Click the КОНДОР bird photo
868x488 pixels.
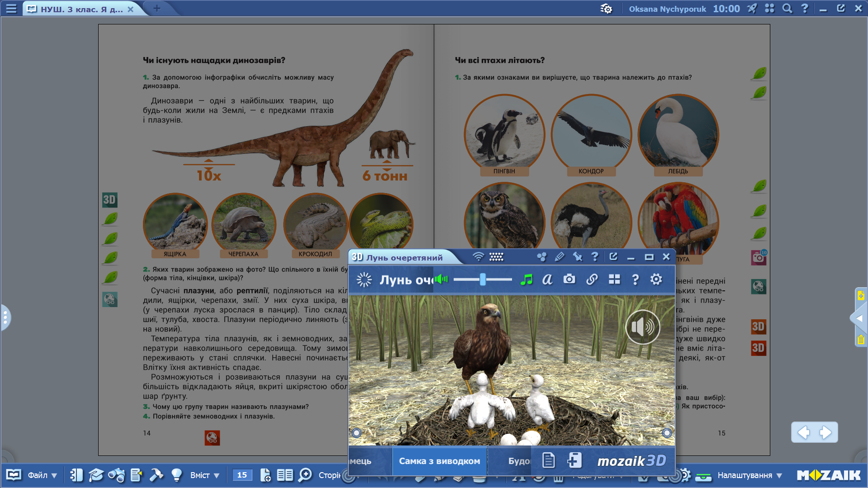coord(591,135)
